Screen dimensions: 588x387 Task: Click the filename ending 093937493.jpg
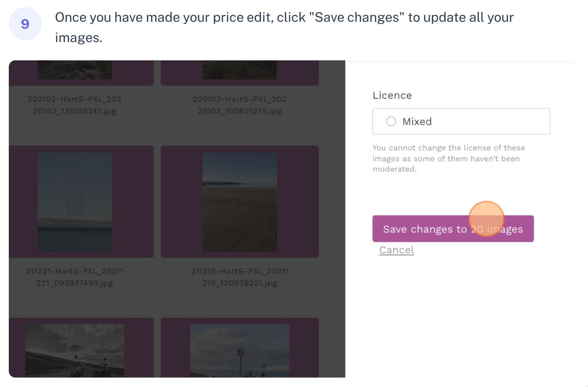point(74,277)
